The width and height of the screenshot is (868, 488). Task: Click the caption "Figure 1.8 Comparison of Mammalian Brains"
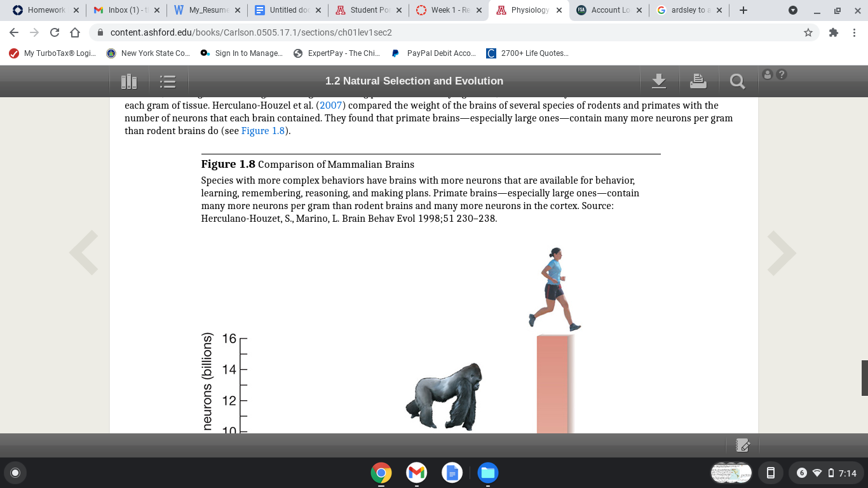[308, 165]
